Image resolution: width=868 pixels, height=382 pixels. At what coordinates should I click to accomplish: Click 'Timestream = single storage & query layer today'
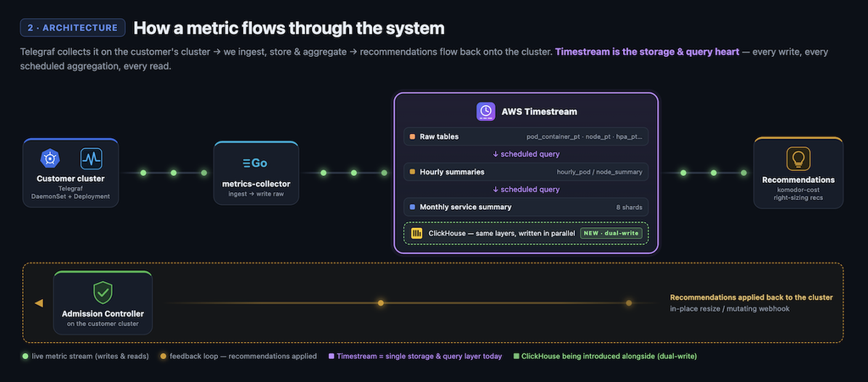pos(419,357)
